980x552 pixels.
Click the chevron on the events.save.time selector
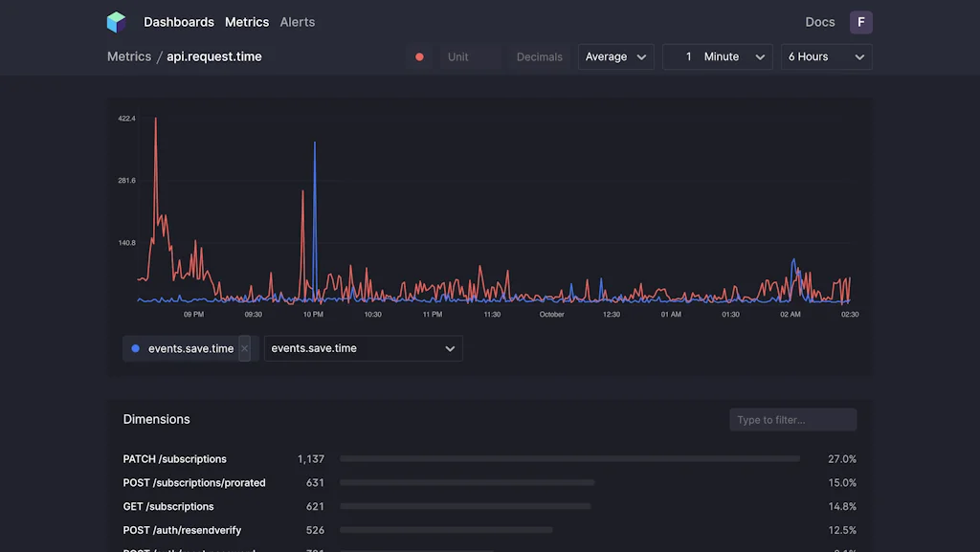450,348
